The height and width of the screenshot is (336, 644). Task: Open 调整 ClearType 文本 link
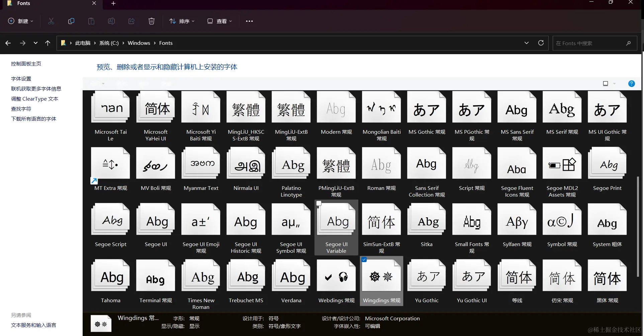pyautogui.click(x=34, y=99)
